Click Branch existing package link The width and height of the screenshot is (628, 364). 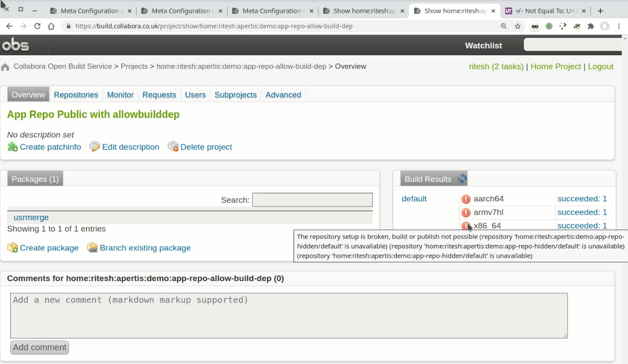(145, 247)
